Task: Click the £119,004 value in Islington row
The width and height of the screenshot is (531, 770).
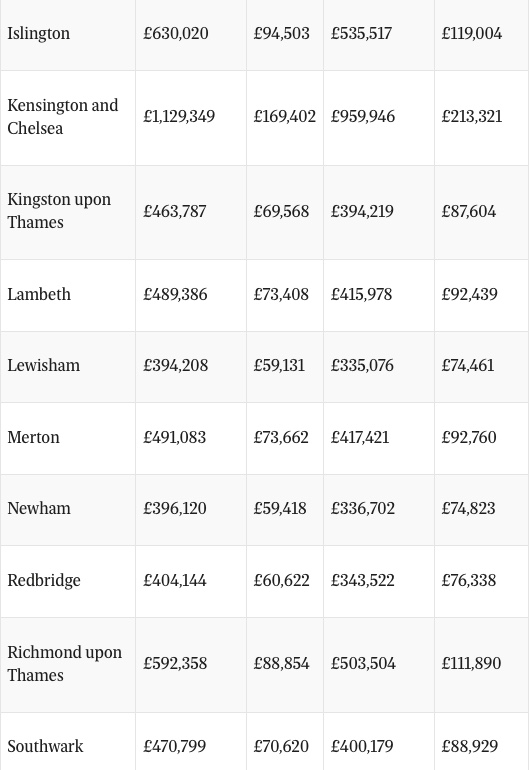Action: 472,33
